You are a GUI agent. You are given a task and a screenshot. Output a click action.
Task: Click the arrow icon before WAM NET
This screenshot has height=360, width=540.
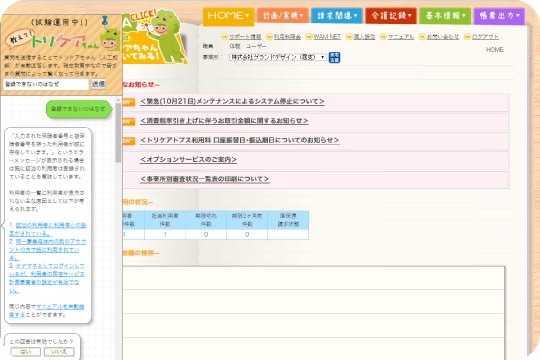click(x=309, y=37)
